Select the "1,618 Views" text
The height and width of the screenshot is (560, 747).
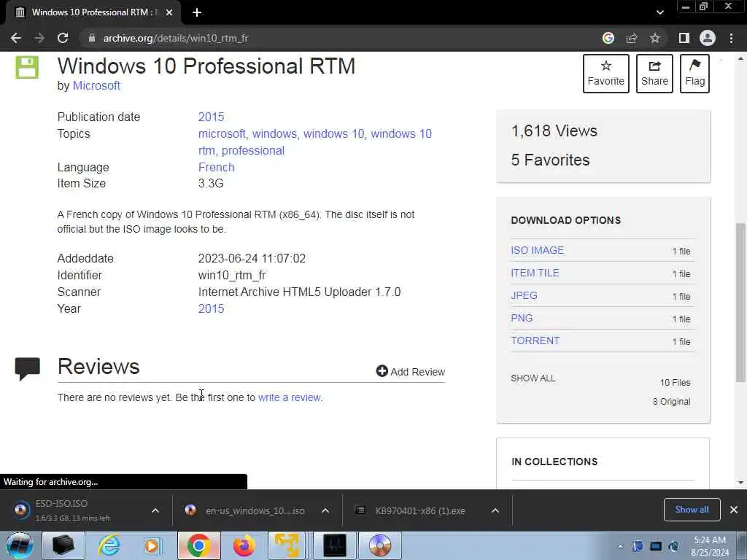[x=554, y=131]
